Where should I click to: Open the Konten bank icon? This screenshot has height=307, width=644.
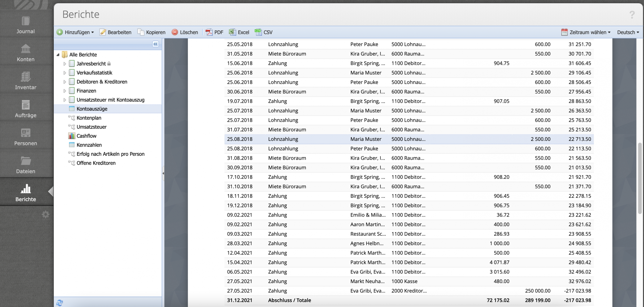tap(26, 49)
